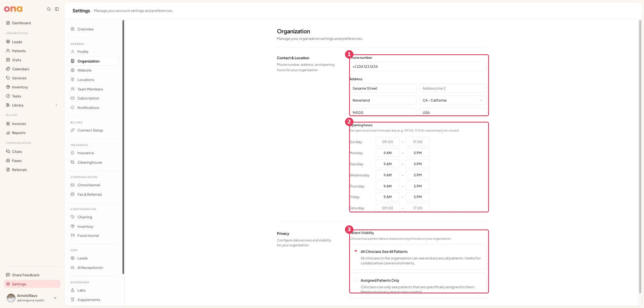Click the search icon in the top sidebar
This screenshot has height=308, width=644.
[49, 9]
